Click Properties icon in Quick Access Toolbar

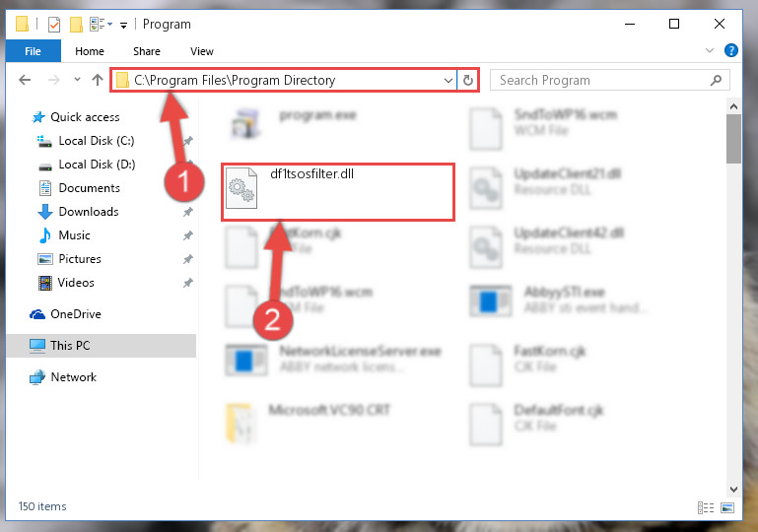pyautogui.click(x=53, y=24)
